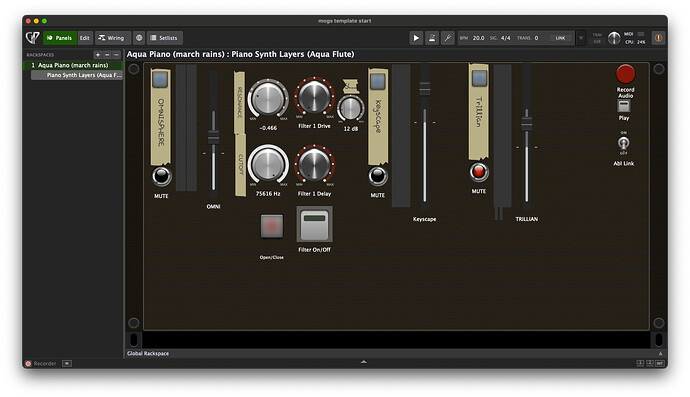Toggle the Trillian MUTE button

point(479,172)
